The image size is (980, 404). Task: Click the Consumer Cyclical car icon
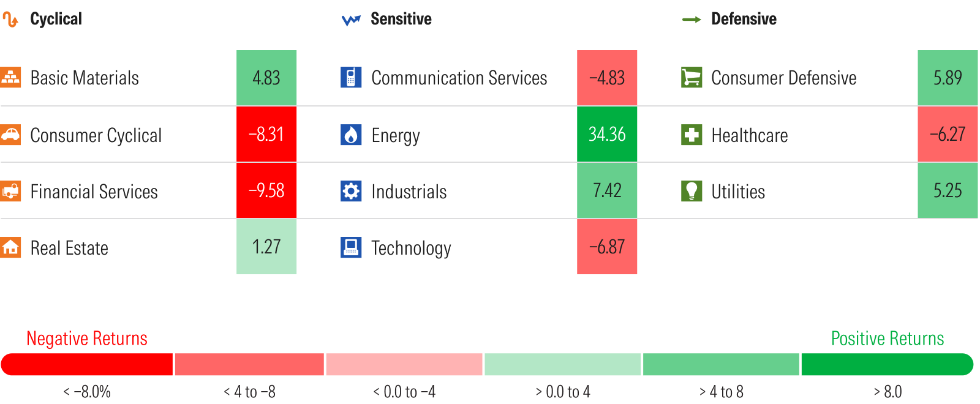coord(10,135)
